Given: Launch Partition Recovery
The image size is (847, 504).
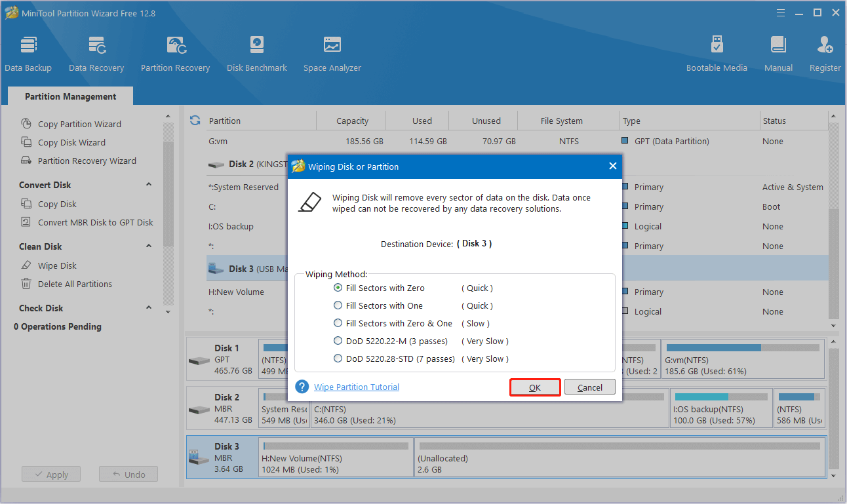Looking at the screenshot, I should (175, 54).
